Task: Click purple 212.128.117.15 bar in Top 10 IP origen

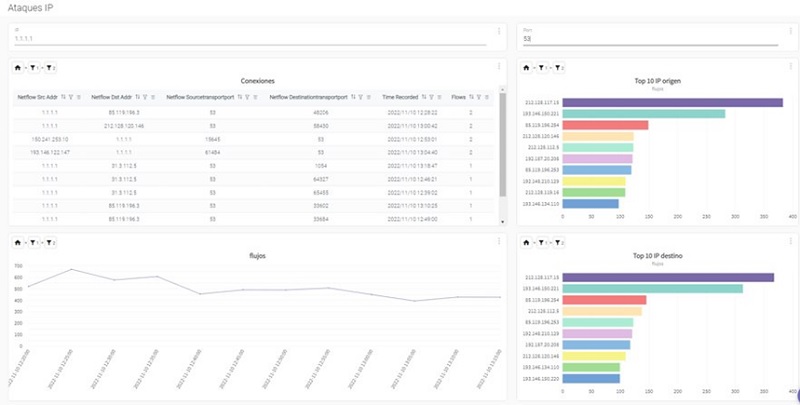Action: pos(672,102)
